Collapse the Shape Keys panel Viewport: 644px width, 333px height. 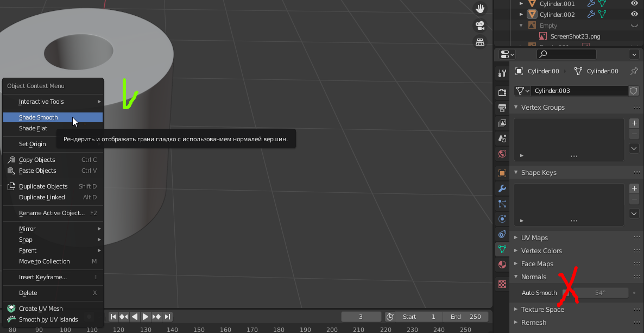516,173
